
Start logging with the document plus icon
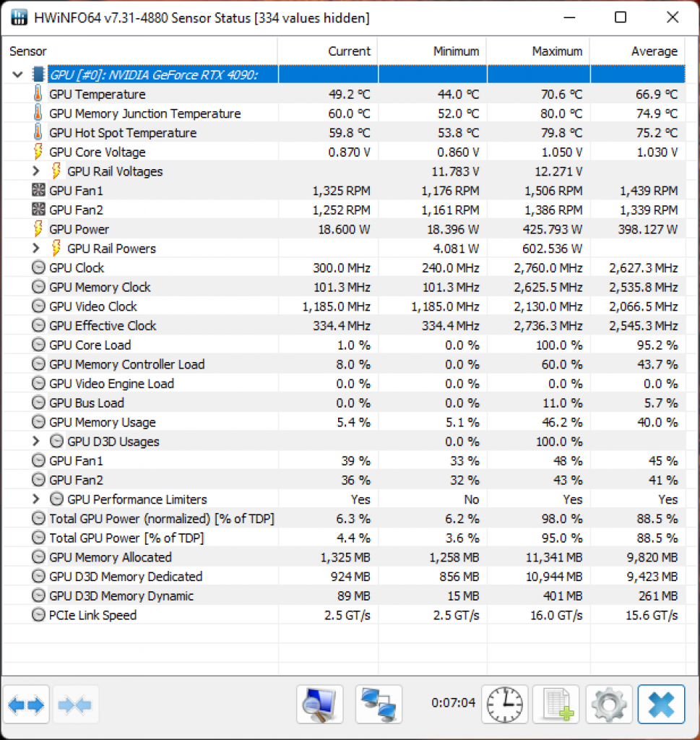point(556,705)
